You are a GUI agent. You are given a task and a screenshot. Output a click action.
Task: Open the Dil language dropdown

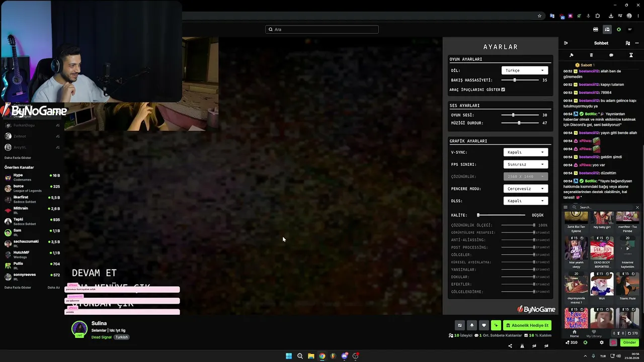[524, 70]
